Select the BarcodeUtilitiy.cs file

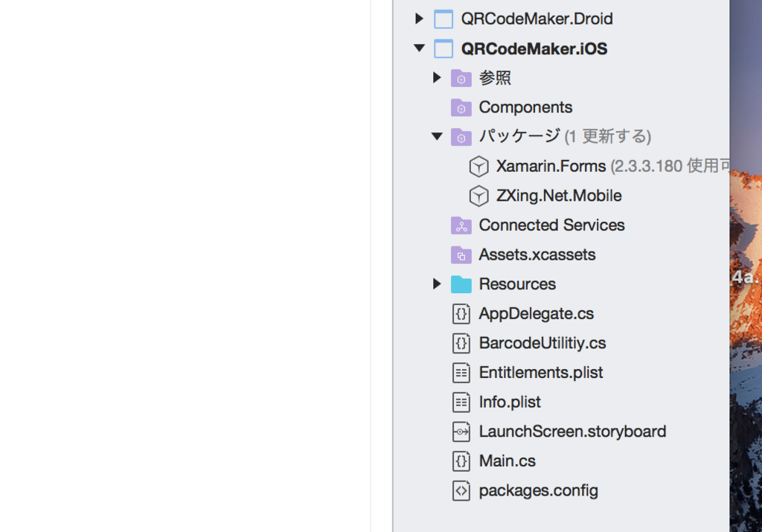tap(542, 343)
